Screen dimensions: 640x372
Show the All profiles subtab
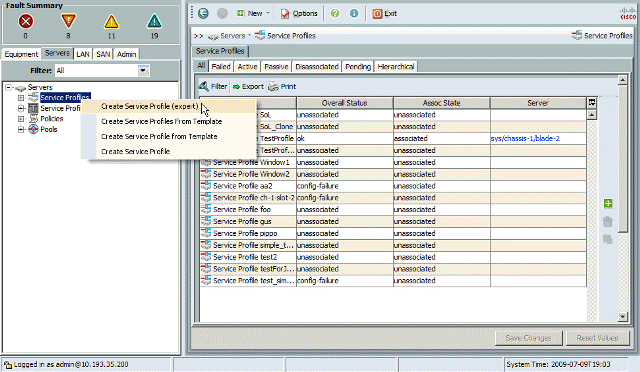pos(201,66)
